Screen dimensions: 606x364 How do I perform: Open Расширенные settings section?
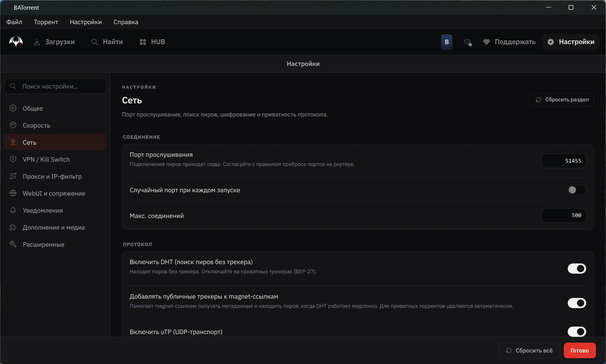coord(55,244)
